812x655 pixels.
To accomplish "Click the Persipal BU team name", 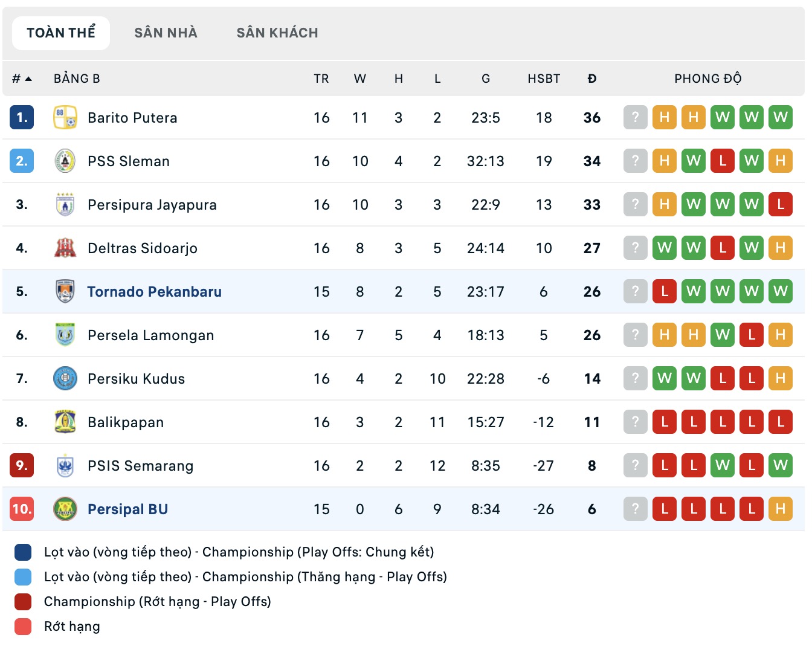I will click(127, 509).
